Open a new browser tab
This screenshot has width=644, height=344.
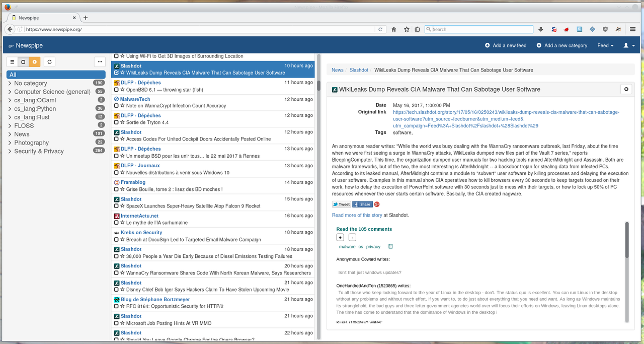[x=86, y=18]
